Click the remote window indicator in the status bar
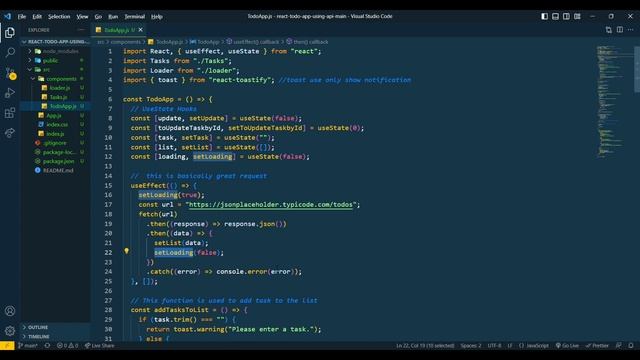The height and width of the screenshot is (360, 640). coord(7,345)
